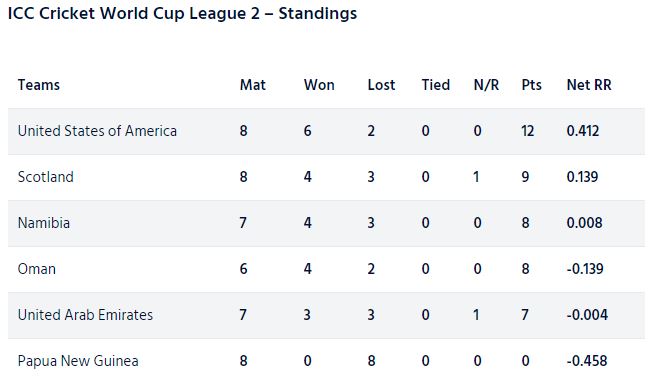The height and width of the screenshot is (390, 658).
Task: Click the ICC Cricket World Cup League 2 heading
Action: [183, 13]
